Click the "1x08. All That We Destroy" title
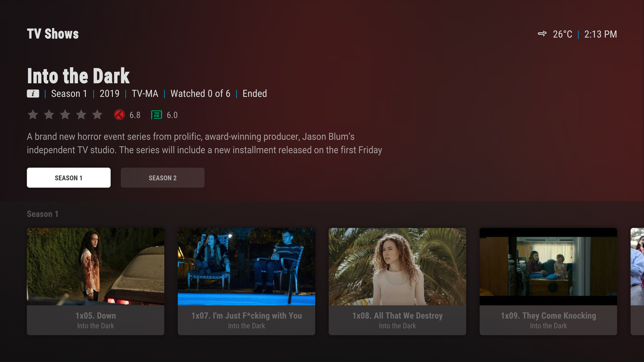 click(x=397, y=316)
